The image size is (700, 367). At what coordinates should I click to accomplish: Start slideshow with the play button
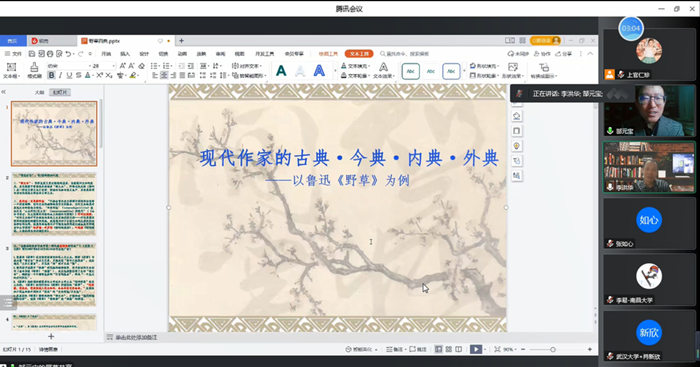click(x=476, y=349)
